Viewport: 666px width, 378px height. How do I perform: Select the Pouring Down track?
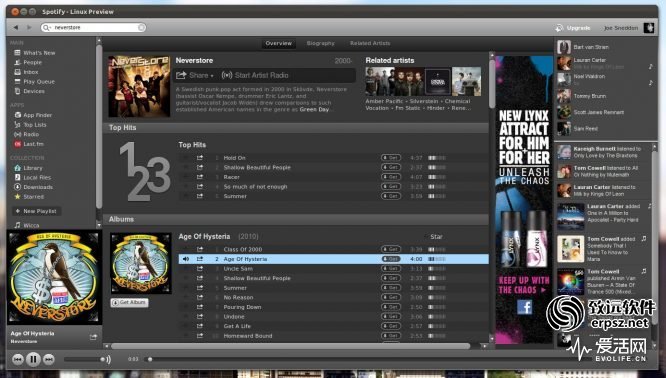coord(242,307)
